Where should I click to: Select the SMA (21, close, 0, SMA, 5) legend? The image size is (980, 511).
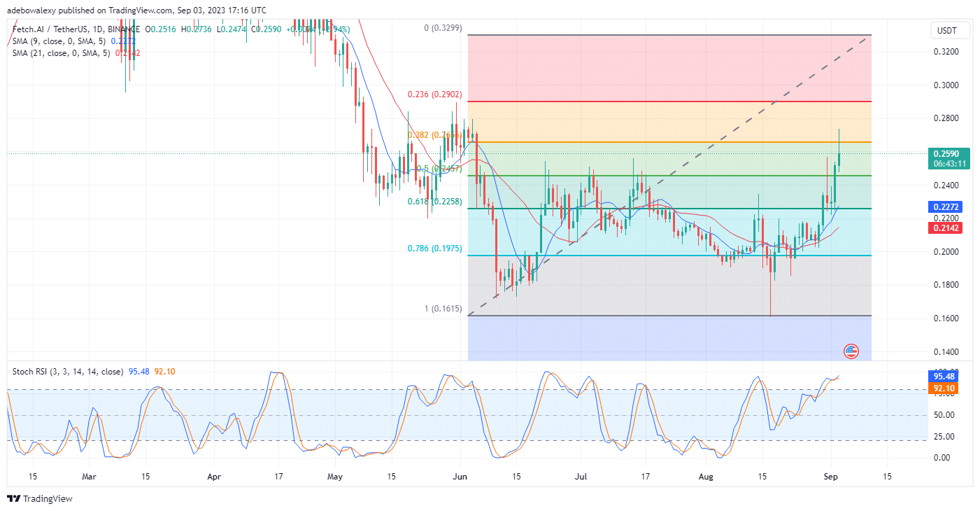(63, 53)
